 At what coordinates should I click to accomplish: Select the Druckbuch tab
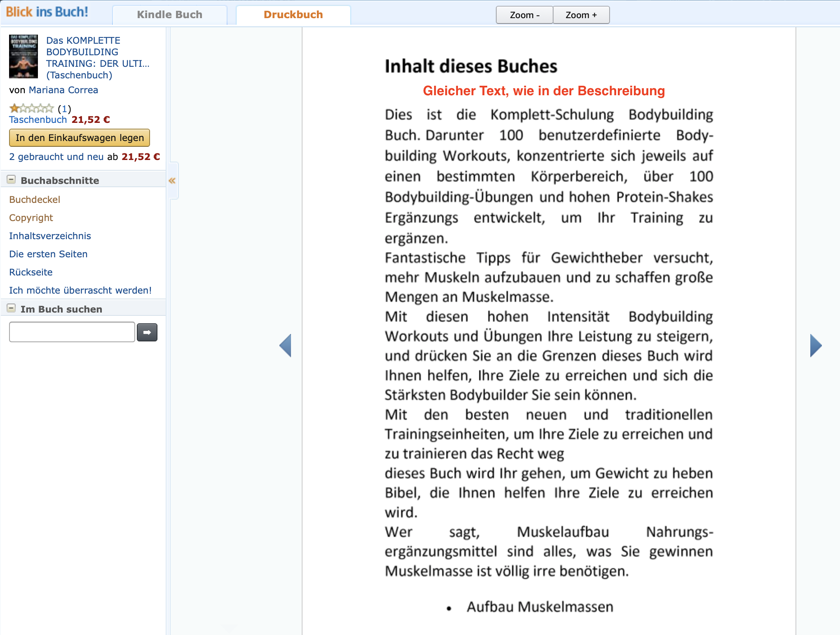click(x=293, y=14)
